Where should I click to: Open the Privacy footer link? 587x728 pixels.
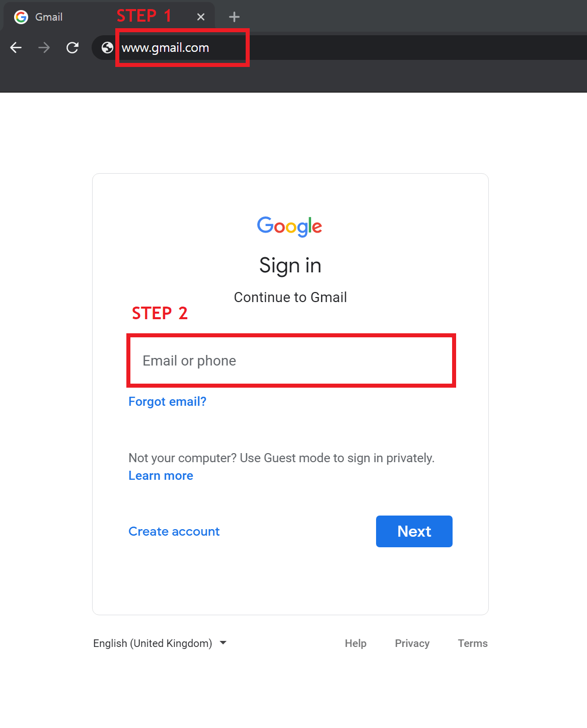coord(412,643)
